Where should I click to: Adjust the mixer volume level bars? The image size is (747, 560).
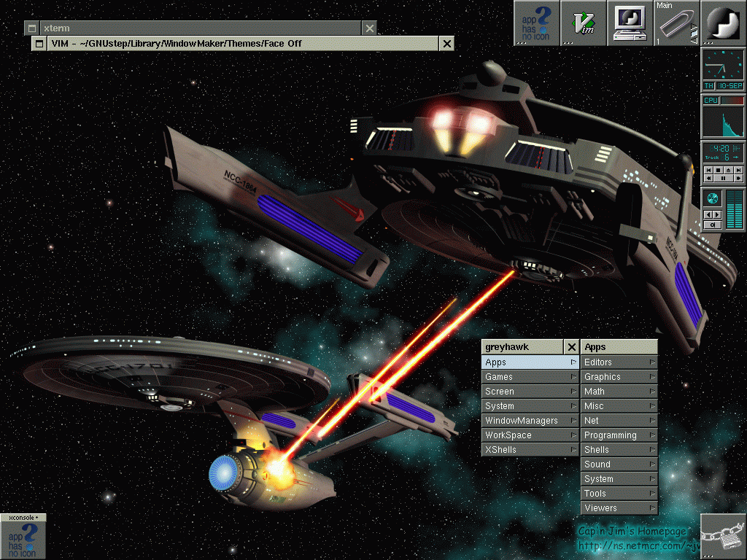point(734,208)
